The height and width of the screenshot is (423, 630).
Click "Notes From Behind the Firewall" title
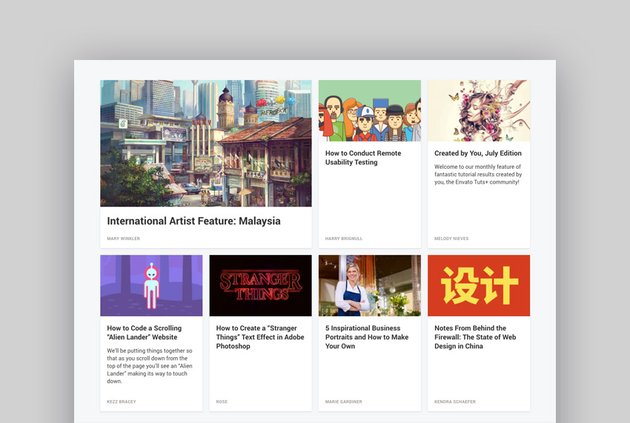point(475,337)
